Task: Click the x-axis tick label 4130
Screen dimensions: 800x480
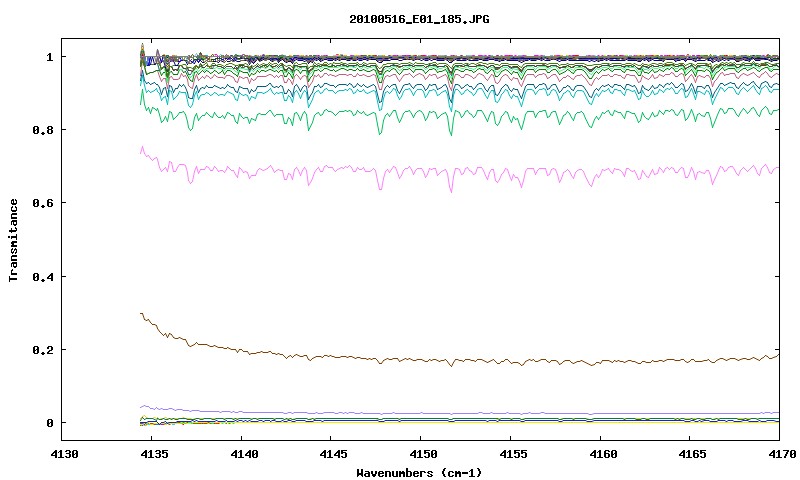Action: (x=64, y=453)
